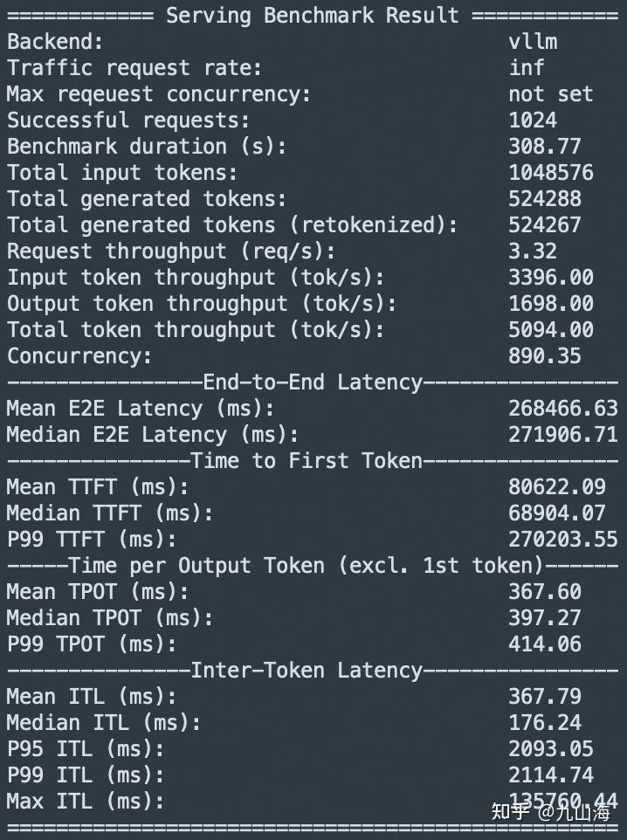Click the Request throughput value 3.32
Screen dimensions: 627x840
coord(533,251)
